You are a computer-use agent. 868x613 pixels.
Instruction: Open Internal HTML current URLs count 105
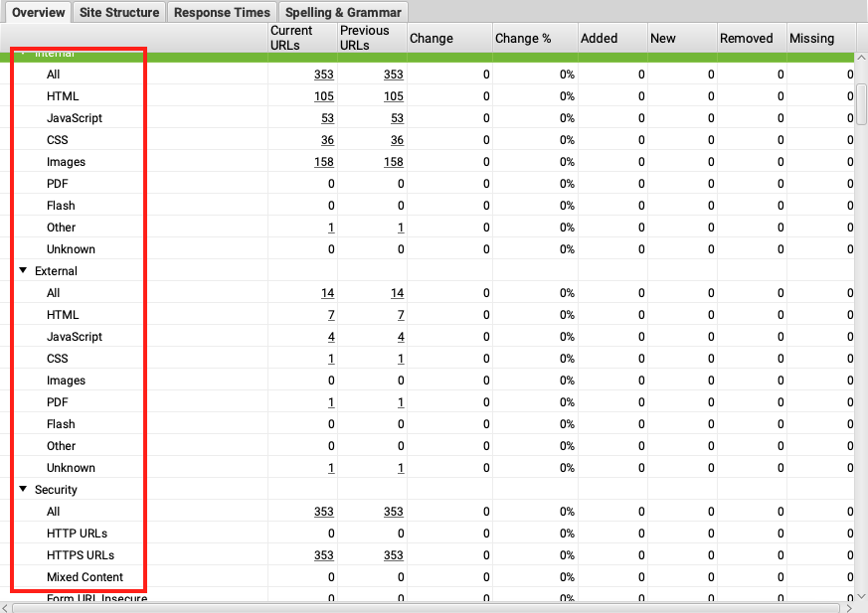click(x=324, y=96)
